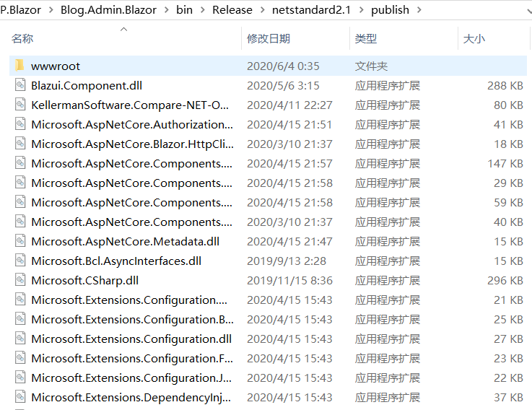Click the 147 KB size cell
Screen dimensions: 532x410
(505, 164)
